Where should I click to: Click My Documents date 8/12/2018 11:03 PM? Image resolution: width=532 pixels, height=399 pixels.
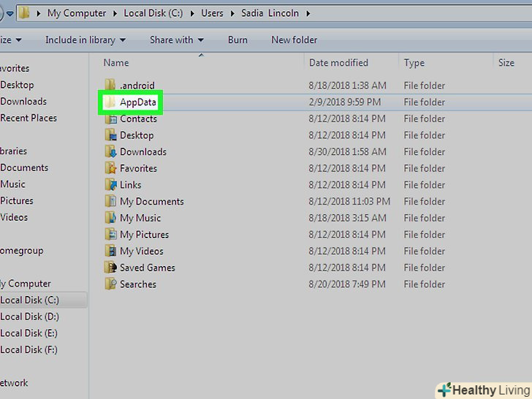(349, 201)
